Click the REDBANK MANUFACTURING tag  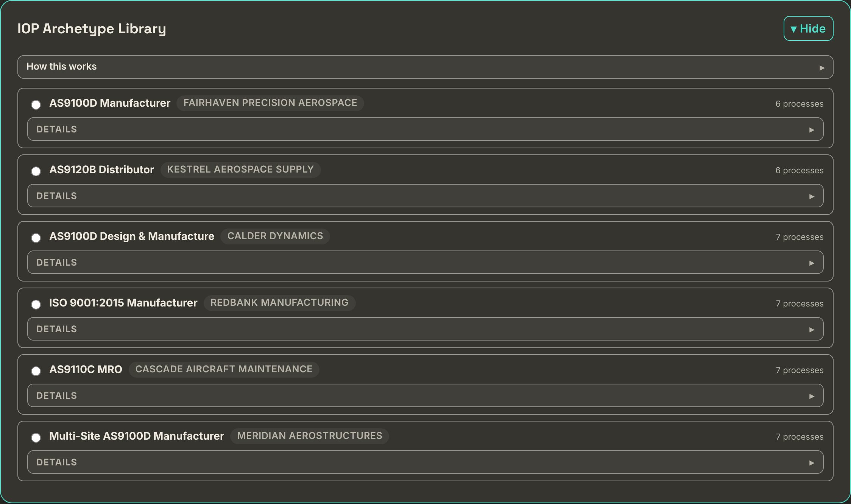point(279,303)
